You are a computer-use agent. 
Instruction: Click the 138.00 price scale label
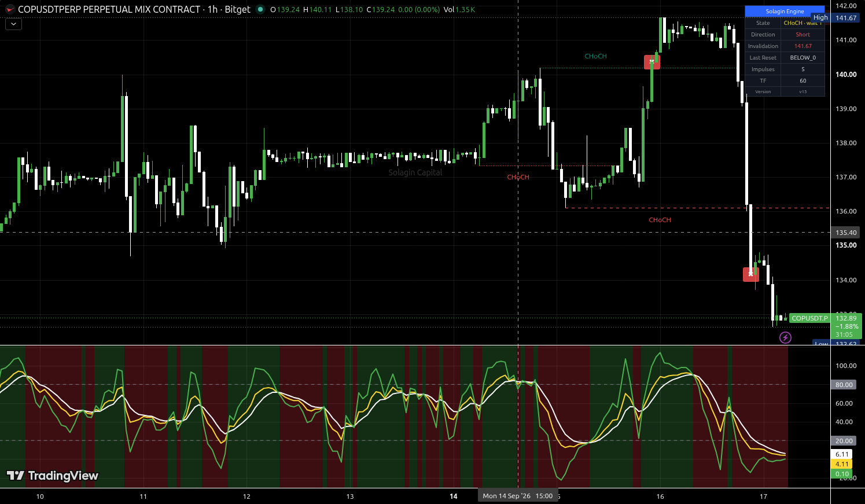[846, 143]
